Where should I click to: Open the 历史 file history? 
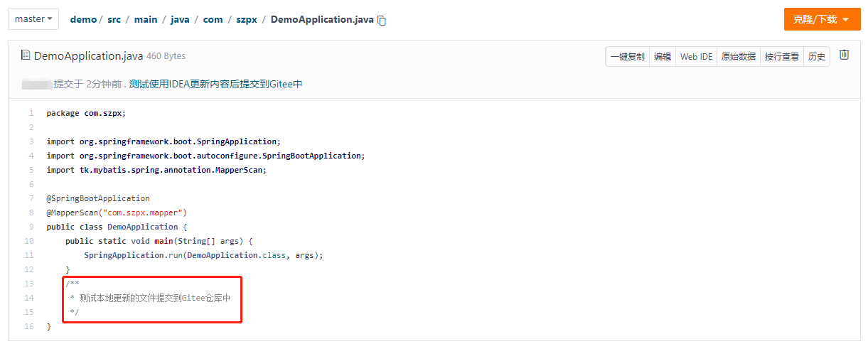[x=817, y=57]
